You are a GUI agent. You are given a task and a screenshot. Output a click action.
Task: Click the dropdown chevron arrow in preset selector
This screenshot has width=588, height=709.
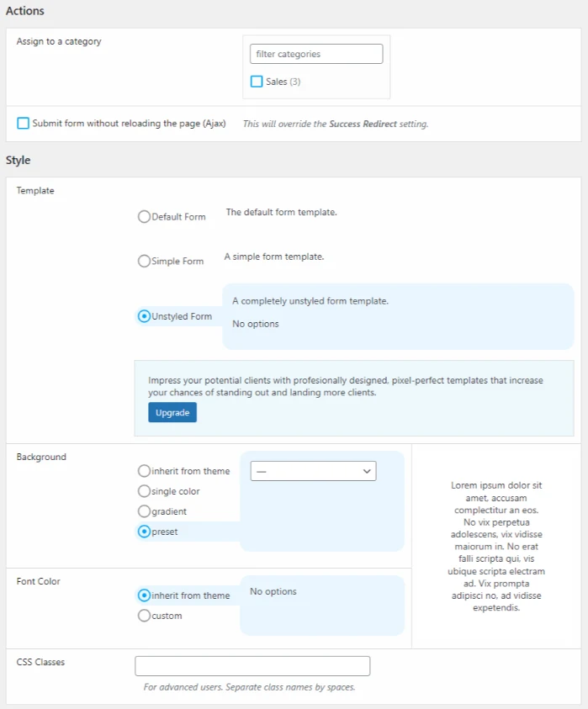point(367,471)
